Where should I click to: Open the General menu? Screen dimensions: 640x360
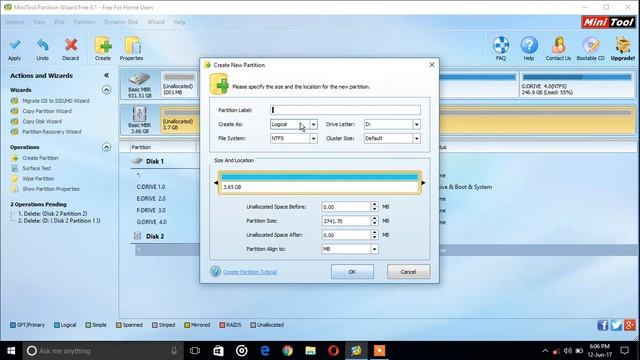[x=14, y=22]
